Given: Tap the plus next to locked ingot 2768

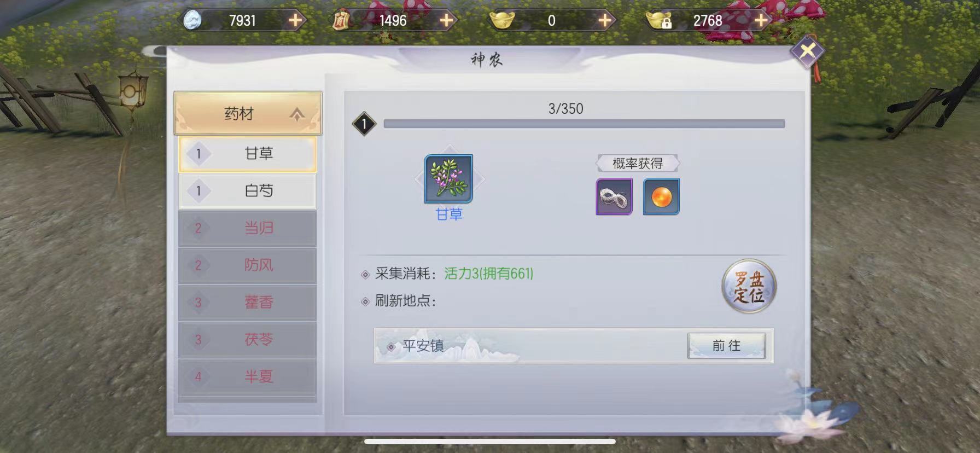Looking at the screenshot, I should click(761, 21).
